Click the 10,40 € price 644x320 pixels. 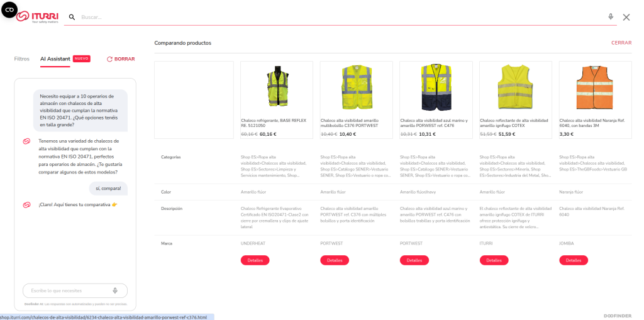[x=347, y=134]
